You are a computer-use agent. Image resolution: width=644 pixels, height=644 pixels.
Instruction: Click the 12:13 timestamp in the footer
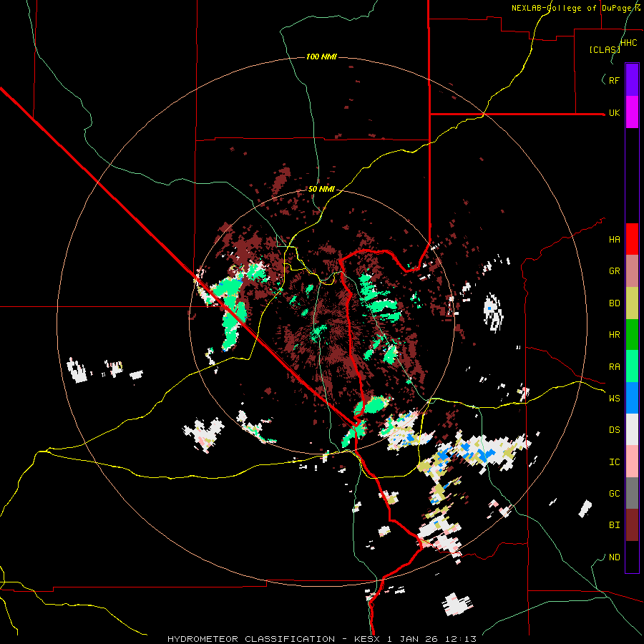pyautogui.click(x=461, y=639)
